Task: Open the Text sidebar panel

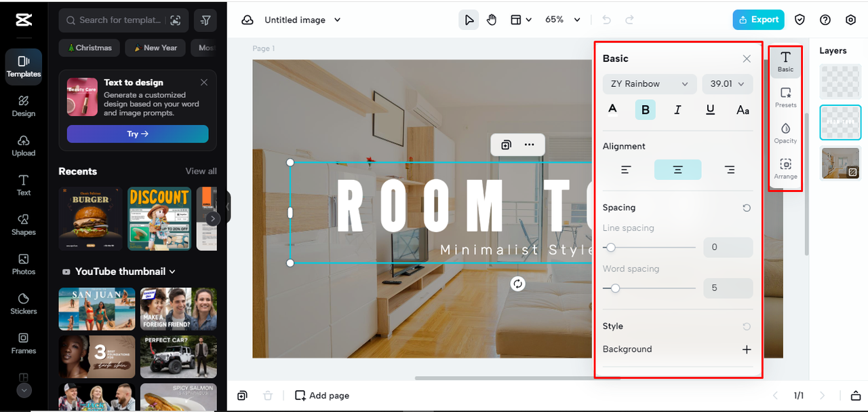Action: 24,185
